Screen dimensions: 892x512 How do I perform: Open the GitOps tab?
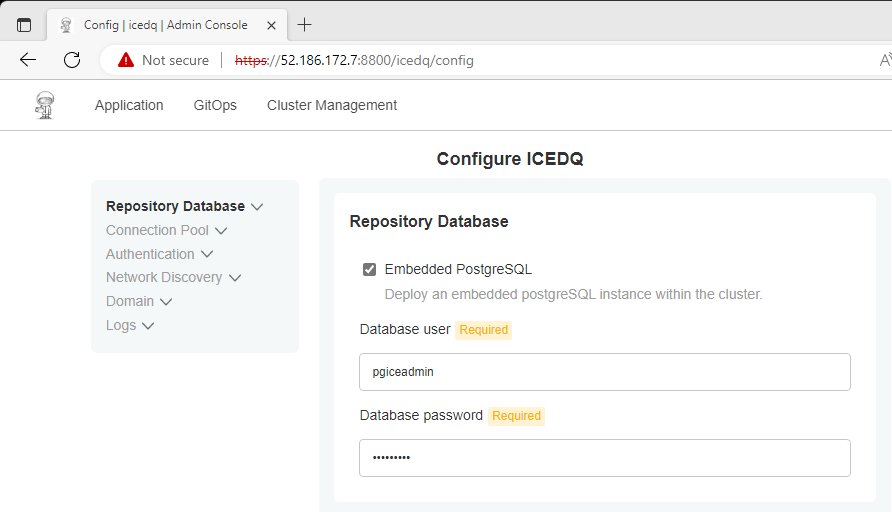(215, 105)
